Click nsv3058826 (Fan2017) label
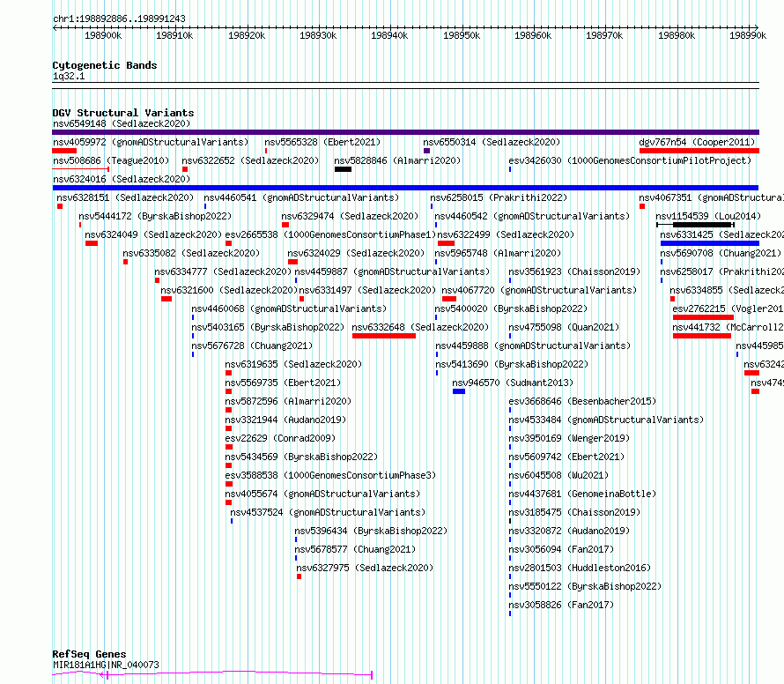Viewport: 784px width, 684px height. 561,605
